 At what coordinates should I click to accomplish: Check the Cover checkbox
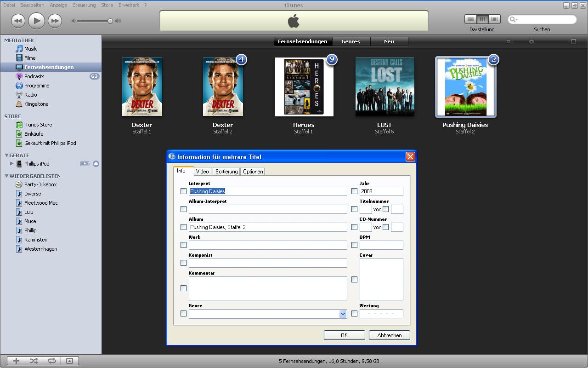(x=354, y=279)
